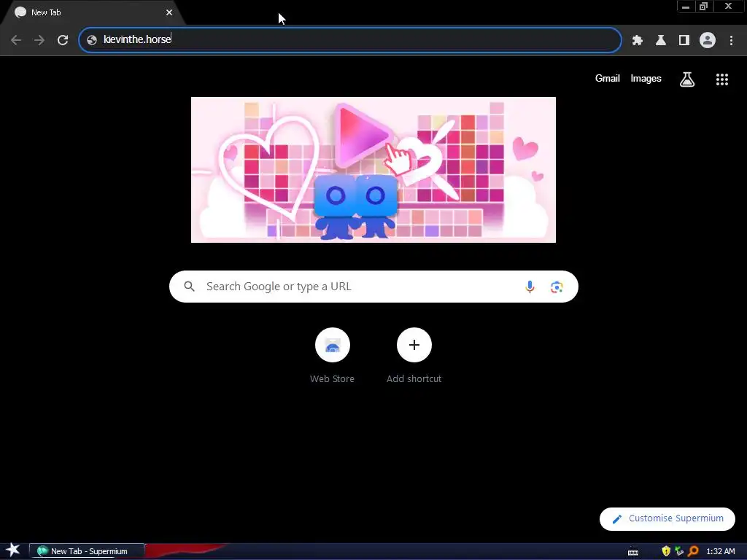Open the Web Store shortcut
Image resolution: width=747 pixels, height=560 pixels.
pos(333,356)
